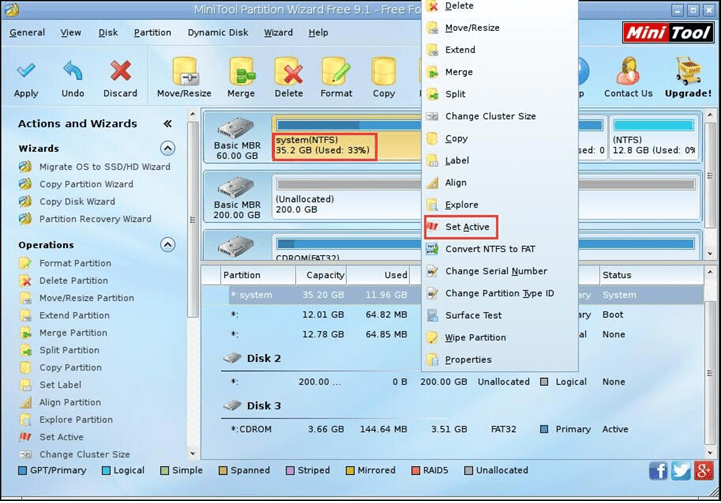
Task: Choose Wipe Partition in context menu
Action: pos(500,337)
